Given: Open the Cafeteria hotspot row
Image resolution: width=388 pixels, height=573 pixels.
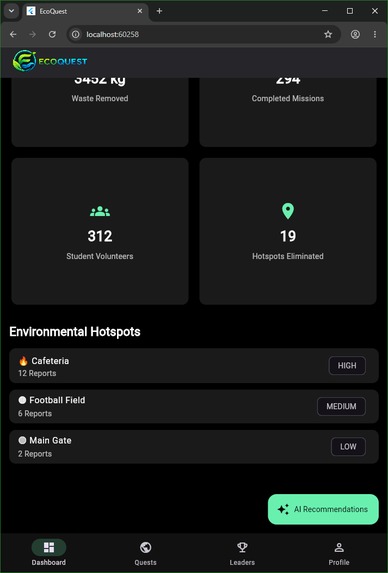Looking at the screenshot, I should click(x=194, y=366).
